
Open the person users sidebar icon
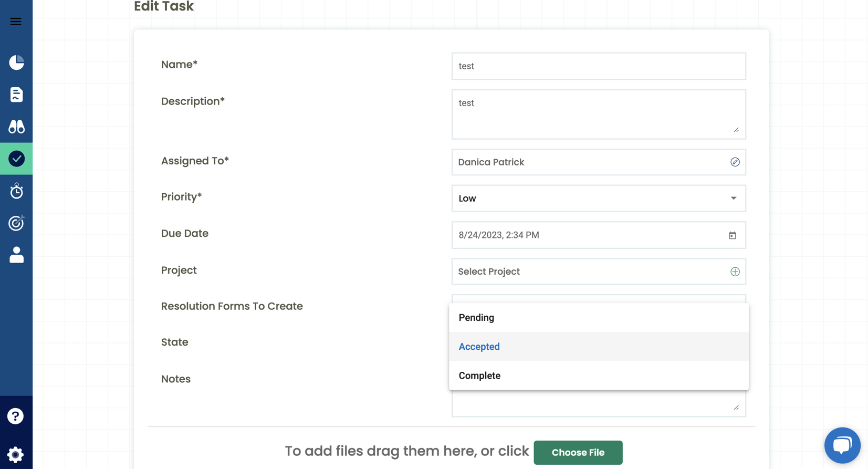16,255
